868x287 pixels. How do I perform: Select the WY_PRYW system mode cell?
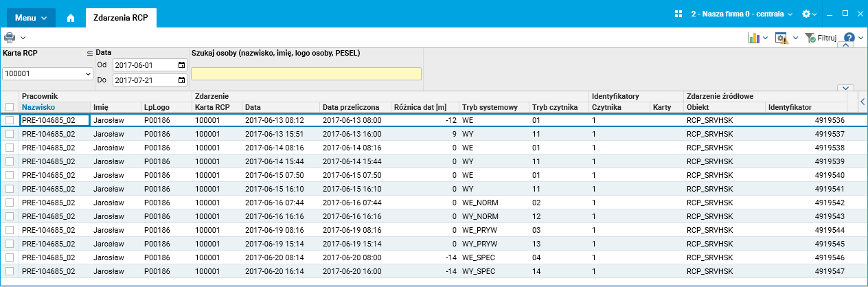pos(492,244)
